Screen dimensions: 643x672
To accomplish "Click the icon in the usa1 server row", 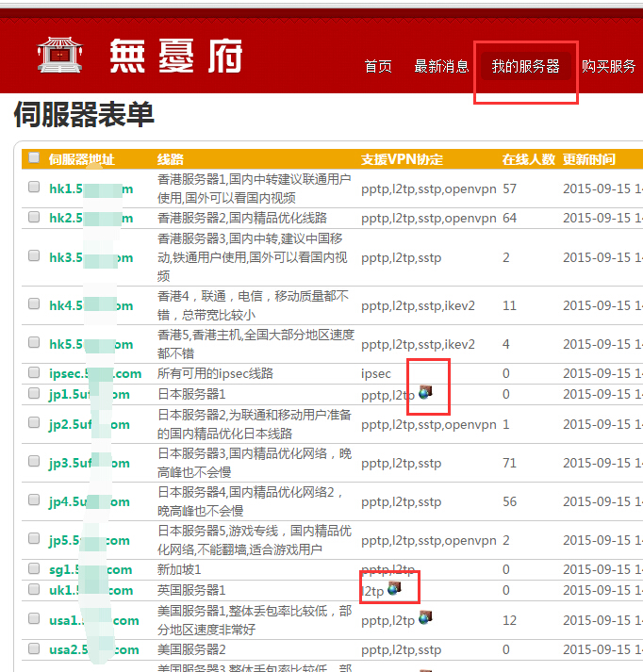I will coord(425,617).
